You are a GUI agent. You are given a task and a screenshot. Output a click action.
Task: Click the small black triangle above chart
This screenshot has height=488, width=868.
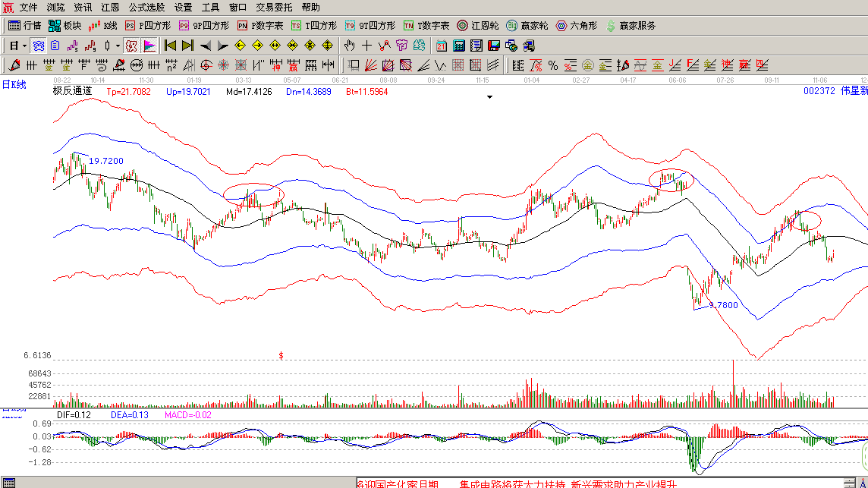(490, 97)
